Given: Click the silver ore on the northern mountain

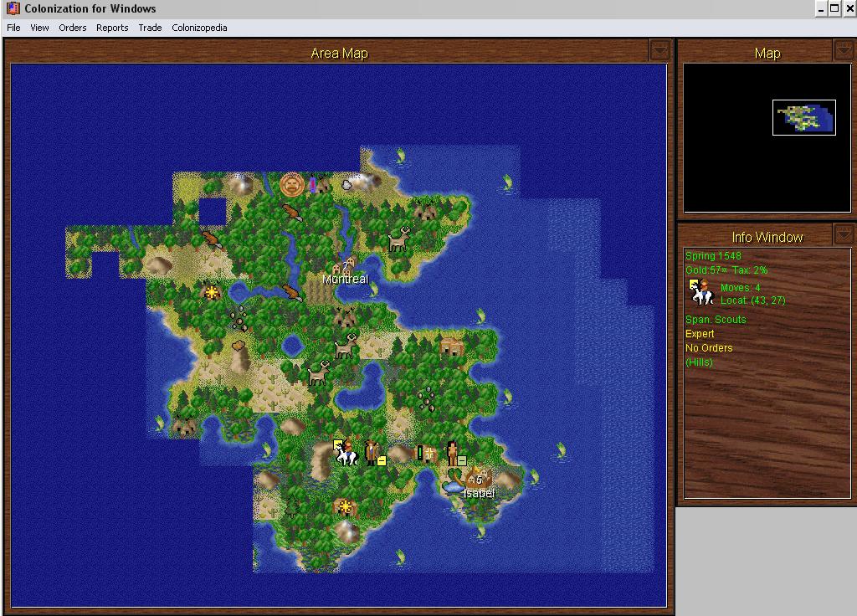Looking at the screenshot, I should 347,185.
